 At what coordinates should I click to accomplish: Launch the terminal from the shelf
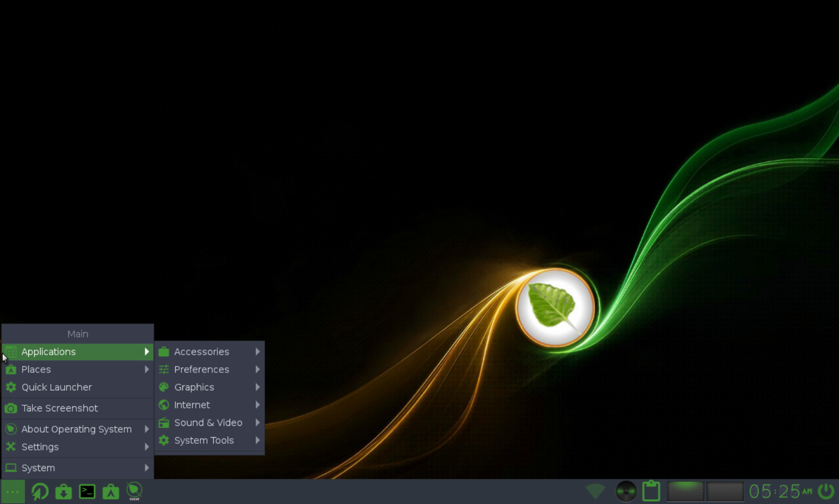pos(87,491)
